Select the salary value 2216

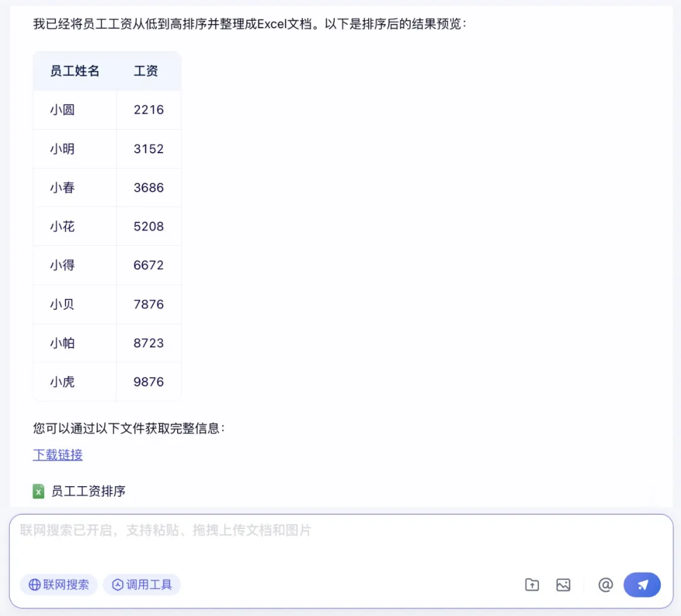coord(149,110)
